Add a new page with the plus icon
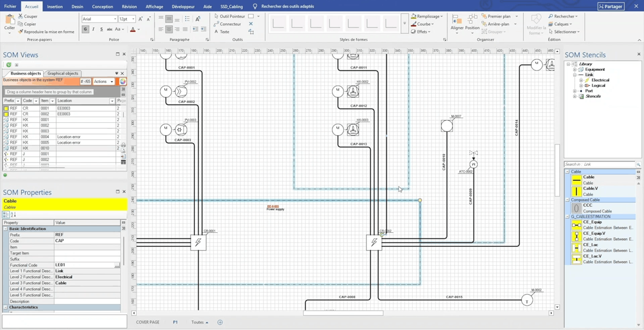Image resolution: width=644 pixels, height=330 pixels. [220, 322]
